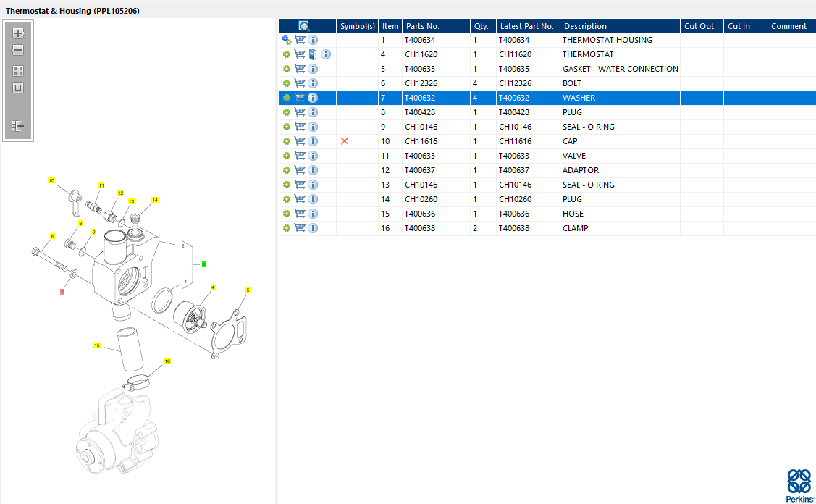Click the Cut Out column header
Viewport: 816px width, 504px height.
click(702, 26)
